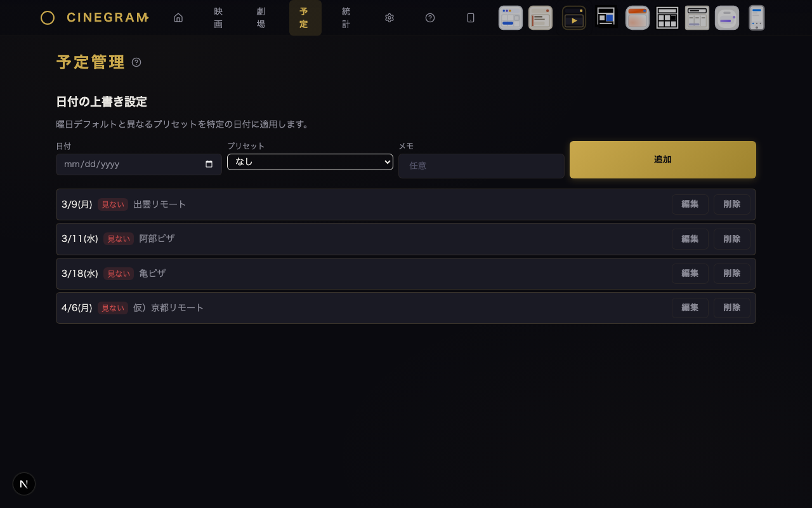The width and height of the screenshot is (812, 508).
Task: Select the orange browser app icon
Action: click(x=638, y=18)
